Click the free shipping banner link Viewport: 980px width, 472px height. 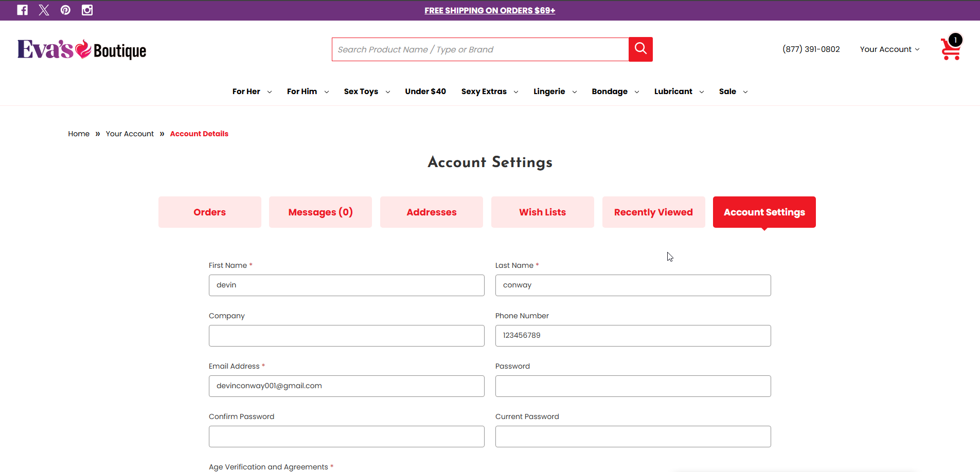(490, 10)
